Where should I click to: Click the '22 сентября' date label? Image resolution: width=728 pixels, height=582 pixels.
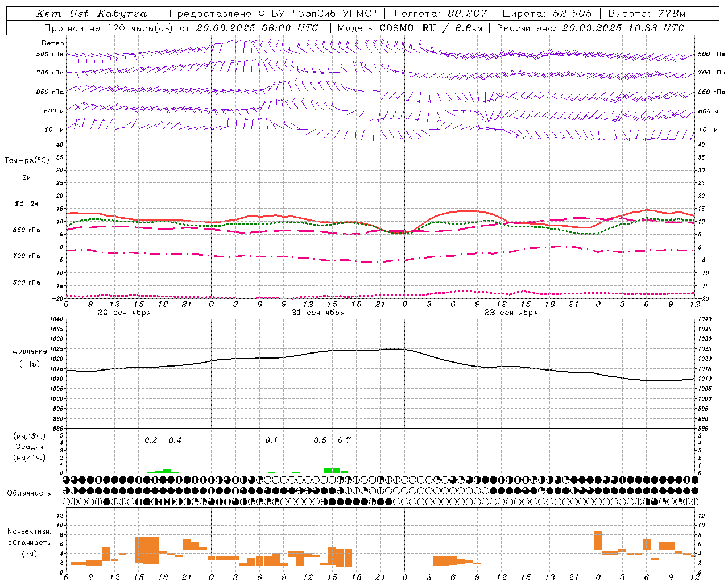click(511, 313)
